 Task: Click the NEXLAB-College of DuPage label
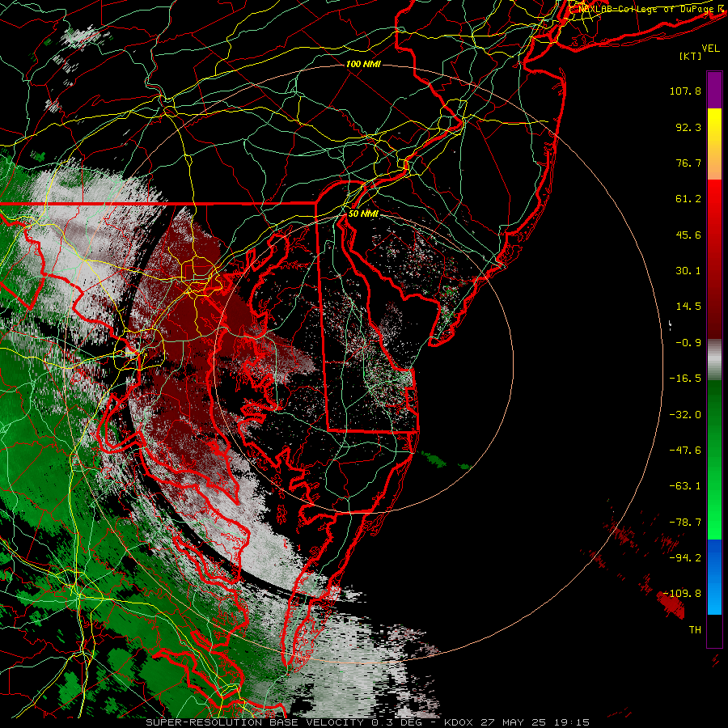point(645,9)
